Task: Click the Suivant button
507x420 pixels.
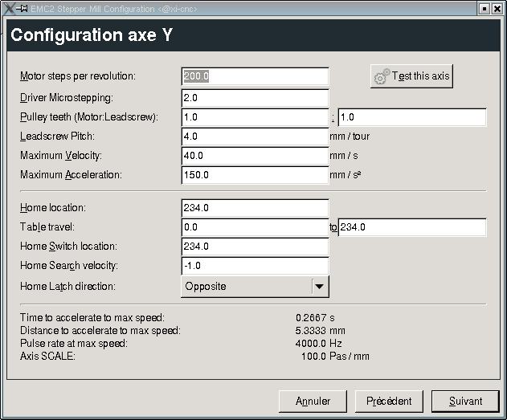Action: click(x=465, y=402)
